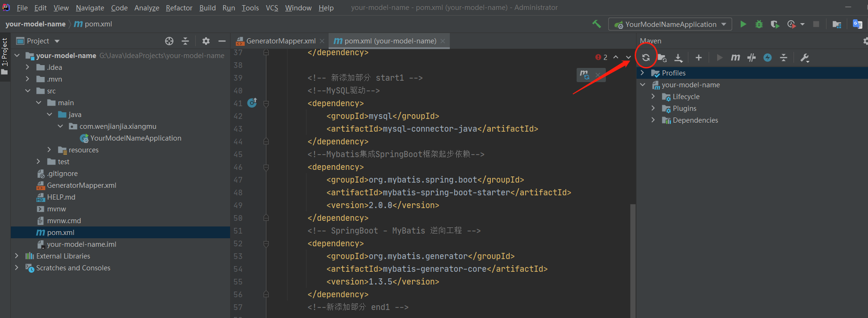This screenshot has width=868, height=318.
Task: Run the Maven build arrow icon
Action: click(719, 58)
